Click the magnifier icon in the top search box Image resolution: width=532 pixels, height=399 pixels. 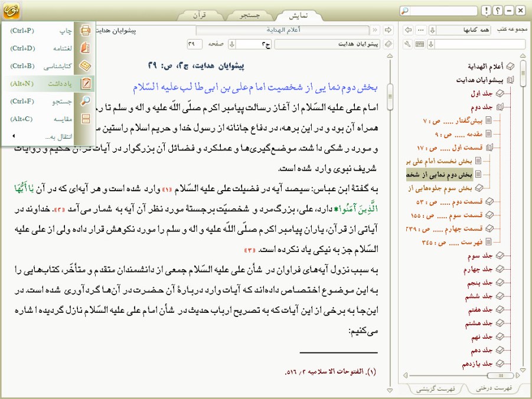click(405, 11)
